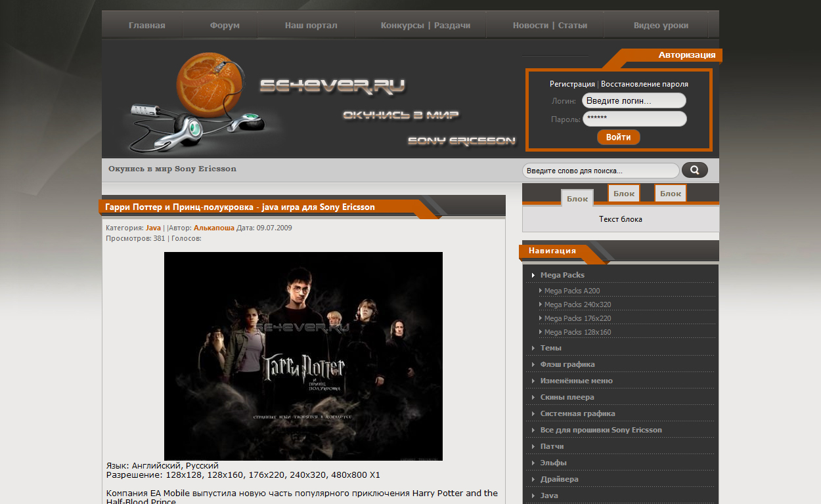Click the Авторизация panel header
This screenshot has width=821, height=504.
[687, 55]
